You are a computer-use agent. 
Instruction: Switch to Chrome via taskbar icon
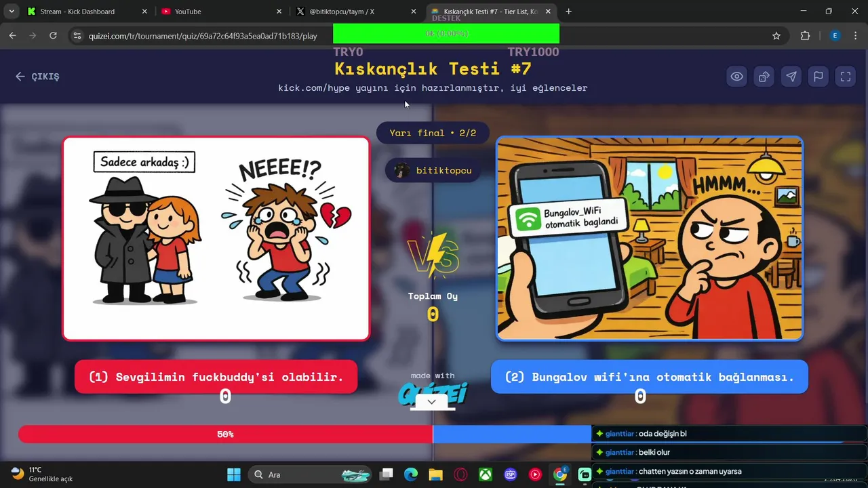pos(560,474)
